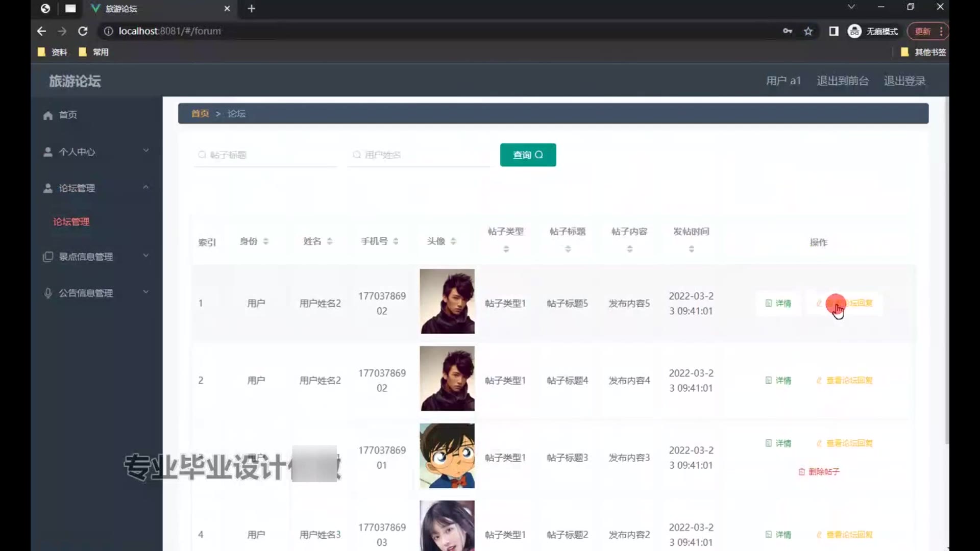
Task: Click 查看论坛回复 for 帖子标题3 row
Action: click(845, 443)
